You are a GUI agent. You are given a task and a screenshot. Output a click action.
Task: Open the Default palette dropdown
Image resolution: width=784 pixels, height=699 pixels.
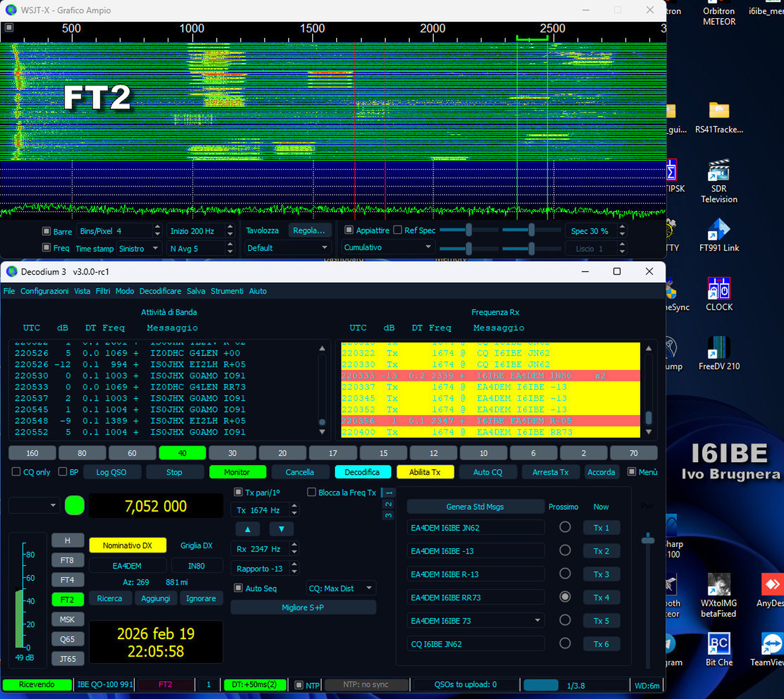(287, 248)
